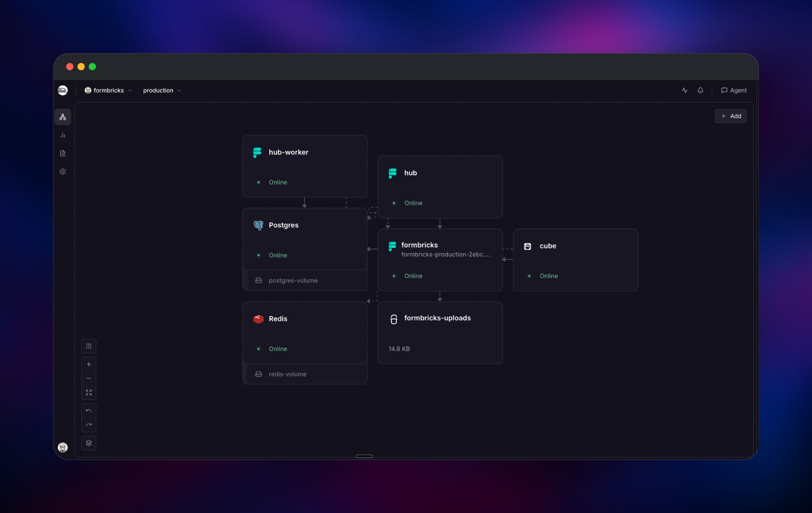
Task: Click the yellow minimize window button
Action: tap(81, 67)
